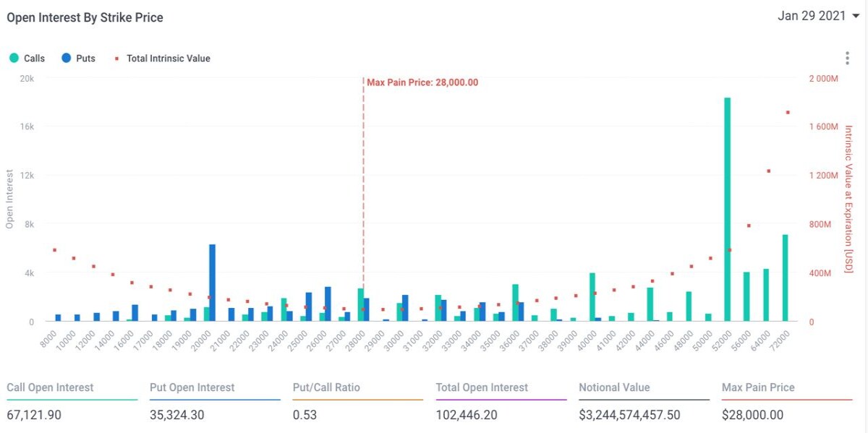Viewport: 868px width, 433px height.
Task: Click the Max Pain Price 28,000.00 label
Action: coord(422,82)
